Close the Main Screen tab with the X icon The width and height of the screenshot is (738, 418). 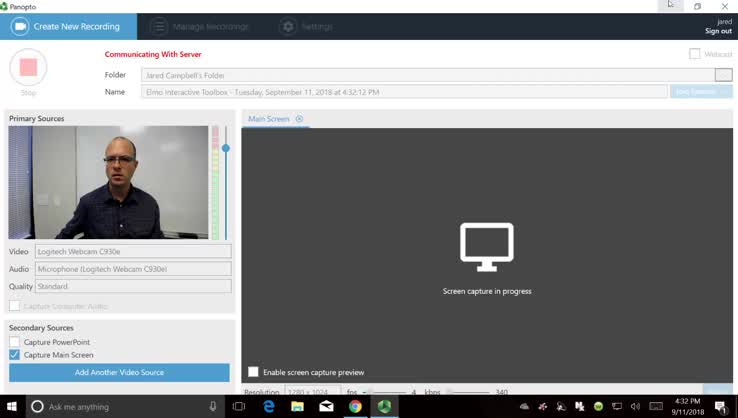299,119
